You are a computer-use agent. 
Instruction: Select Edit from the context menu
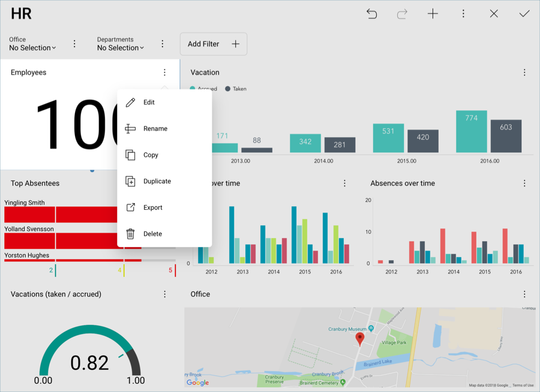(149, 102)
